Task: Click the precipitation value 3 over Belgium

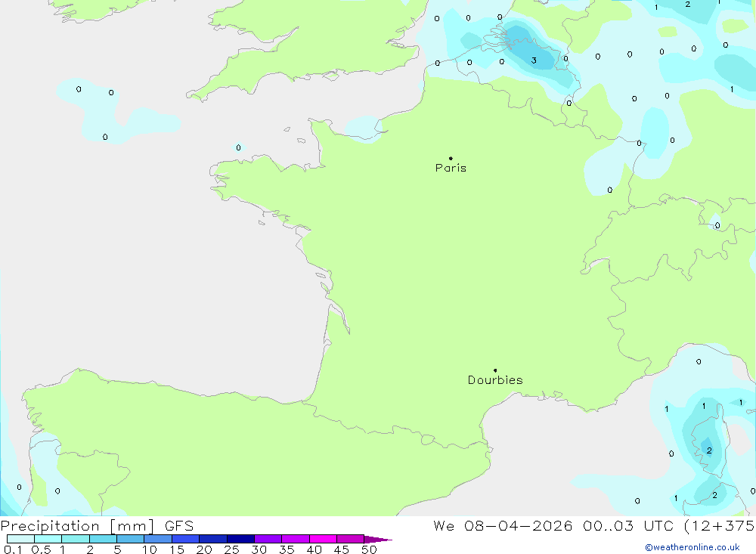Action: (x=534, y=60)
